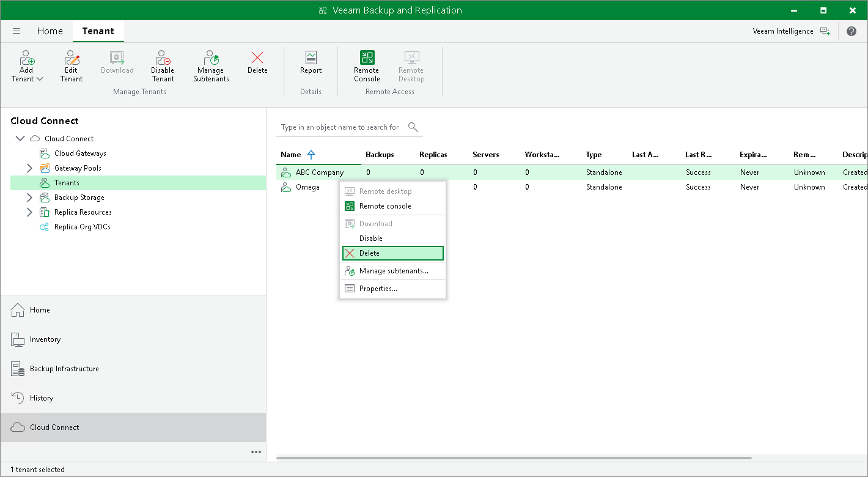The height and width of the screenshot is (477, 868).
Task: Click the Replica Org VDCs tree icon
Action: pos(45,227)
